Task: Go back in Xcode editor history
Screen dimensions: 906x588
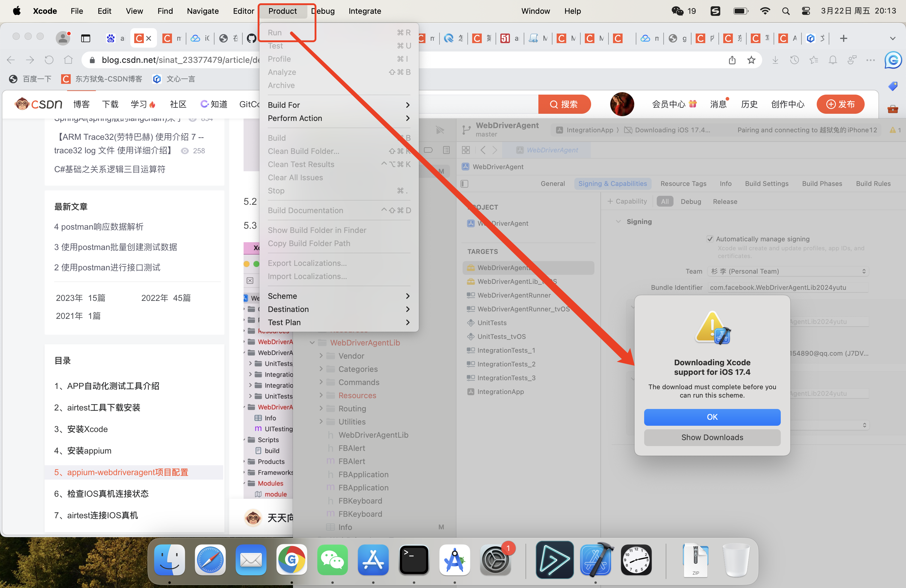Action: tap(483, 150)
